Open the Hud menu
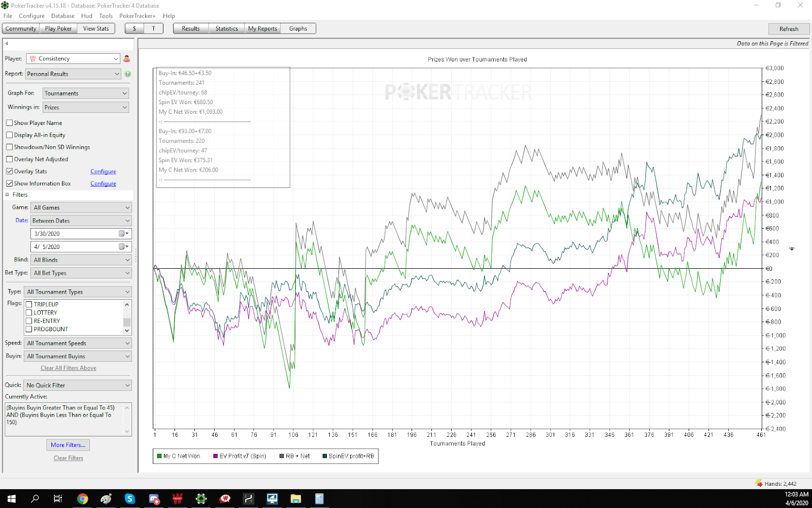Viewport: 812px width, 508px height. point(87,16)
